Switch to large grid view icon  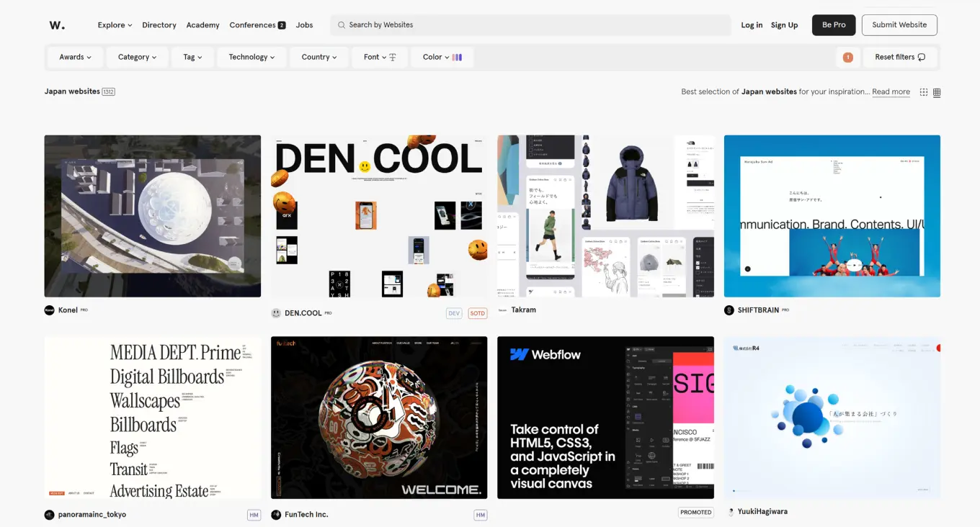(x=937, y=92)
